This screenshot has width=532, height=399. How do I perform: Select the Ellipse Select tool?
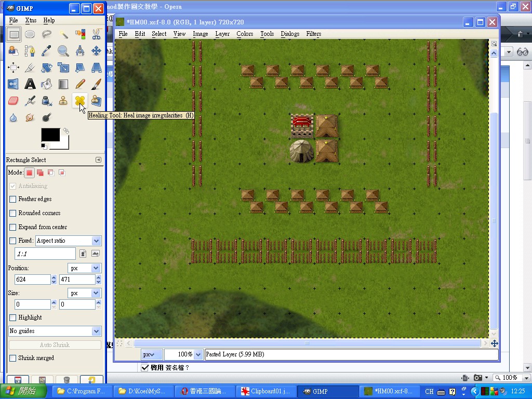(x=30, y=34)
